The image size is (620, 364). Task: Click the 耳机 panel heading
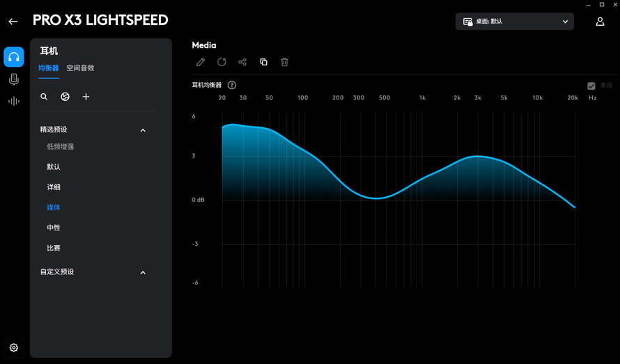point(49,51)
